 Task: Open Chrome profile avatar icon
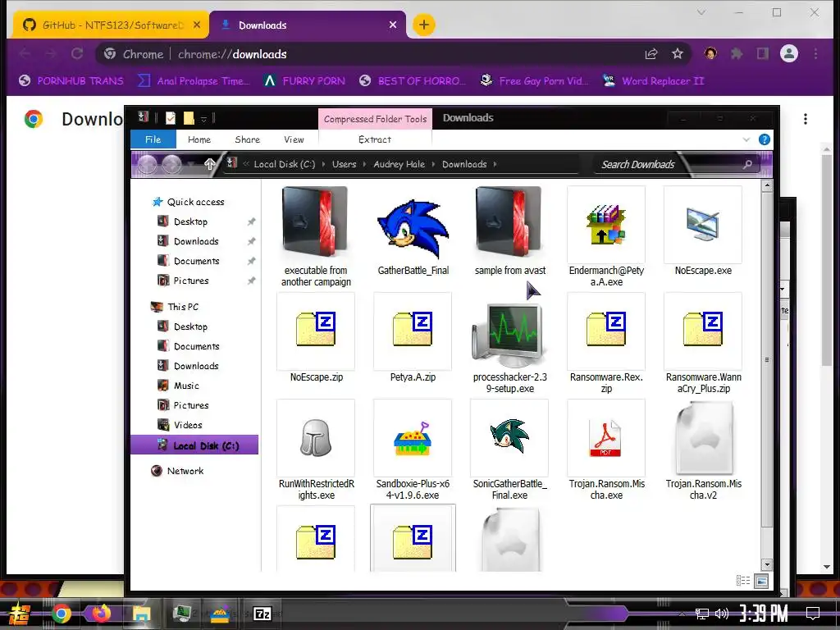pos(789,53)
